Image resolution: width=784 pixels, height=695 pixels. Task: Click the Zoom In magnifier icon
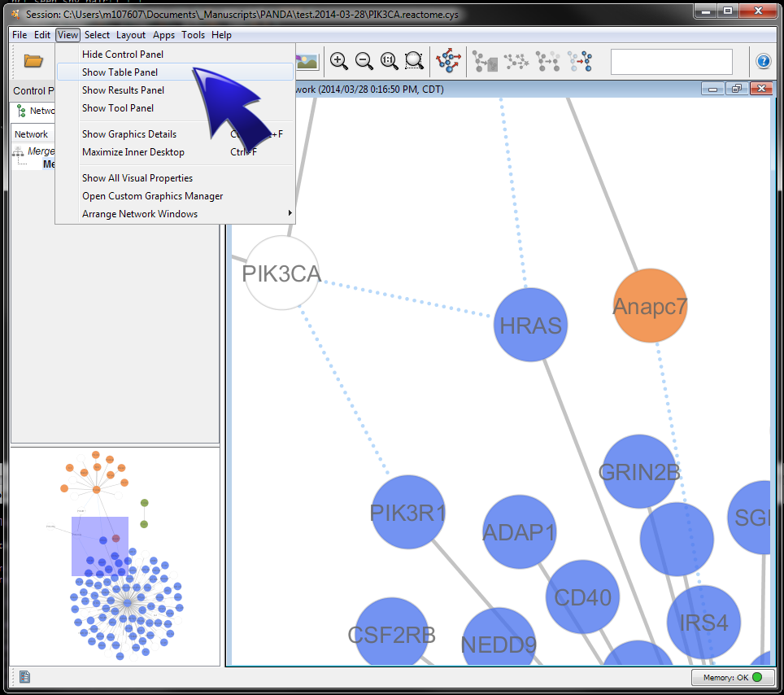pos(339,61)
